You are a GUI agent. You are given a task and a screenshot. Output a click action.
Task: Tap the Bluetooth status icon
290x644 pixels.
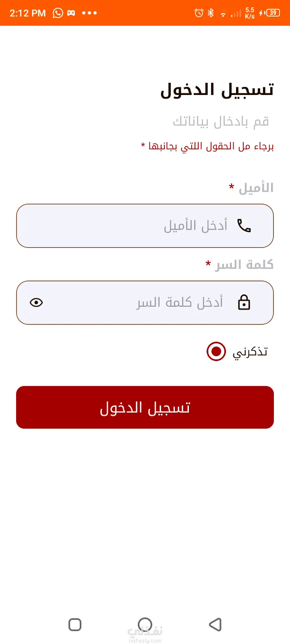pyautogui.click(x=211, y=13)
